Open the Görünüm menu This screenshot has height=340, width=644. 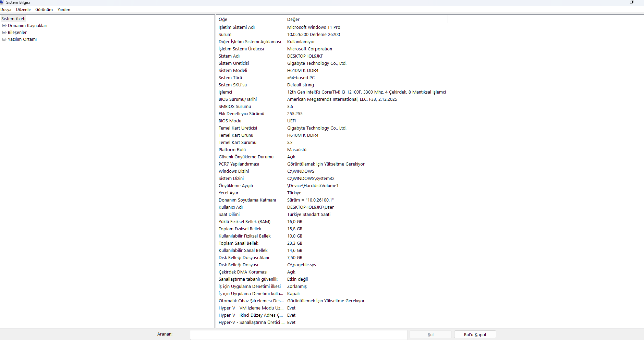[x=44, y=10]
